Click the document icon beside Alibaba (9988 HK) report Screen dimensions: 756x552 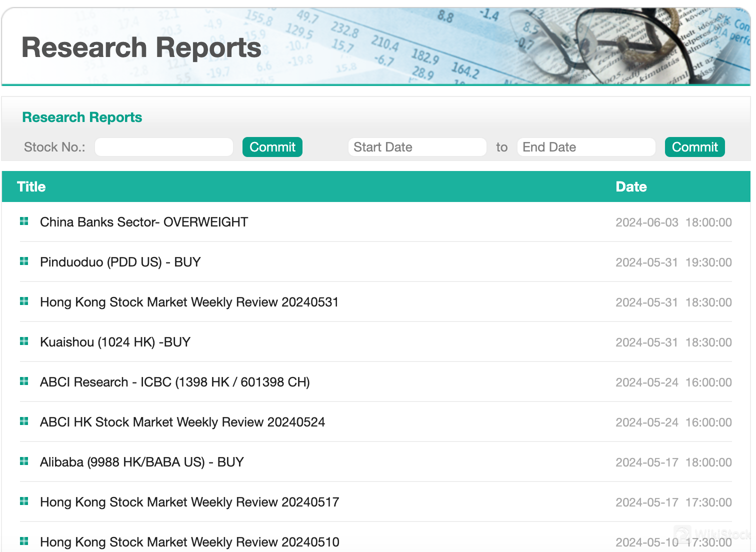coord(24,461)
